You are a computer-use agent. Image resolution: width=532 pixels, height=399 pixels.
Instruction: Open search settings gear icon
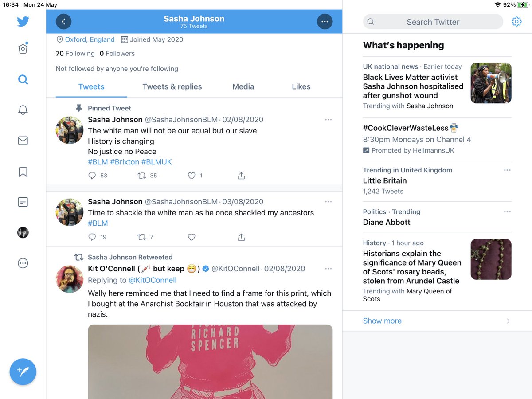point(516,22)
